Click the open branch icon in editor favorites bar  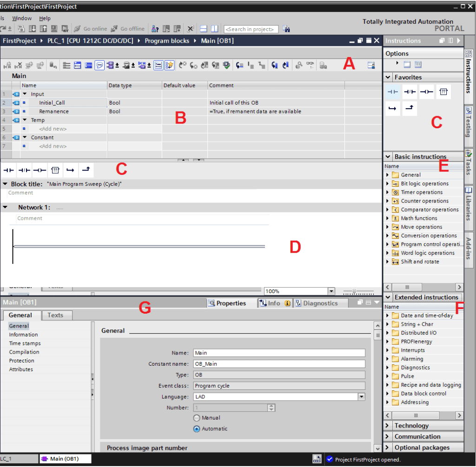[x=70, y=170]
